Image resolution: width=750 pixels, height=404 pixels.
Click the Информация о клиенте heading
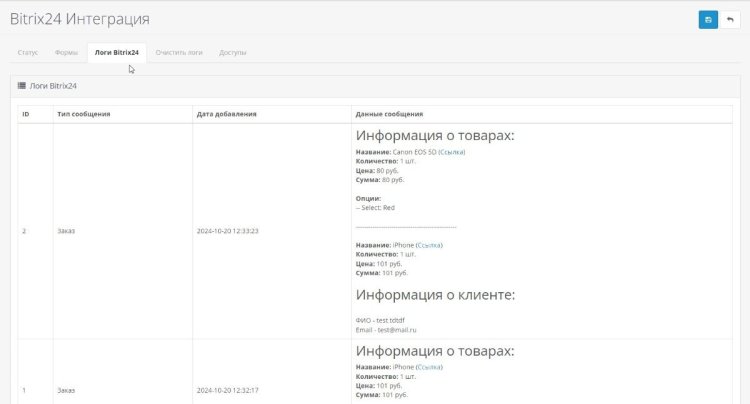(x=435, y=295)
